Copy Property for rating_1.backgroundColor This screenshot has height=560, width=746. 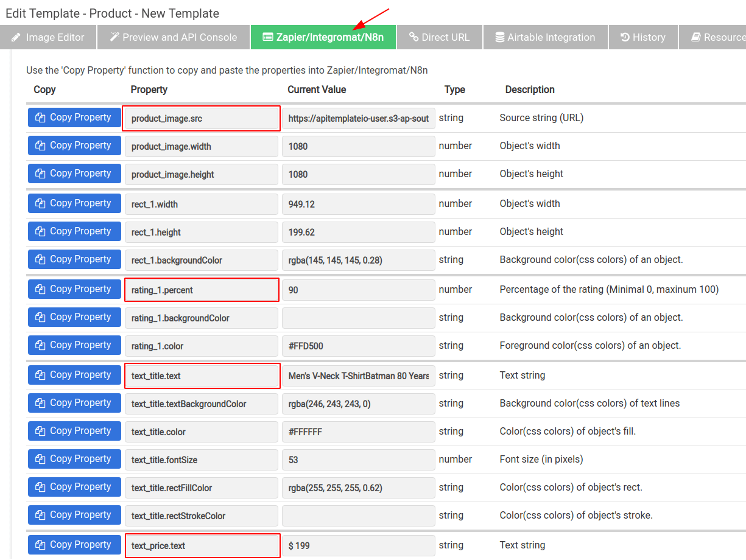(x=74, y=317)
